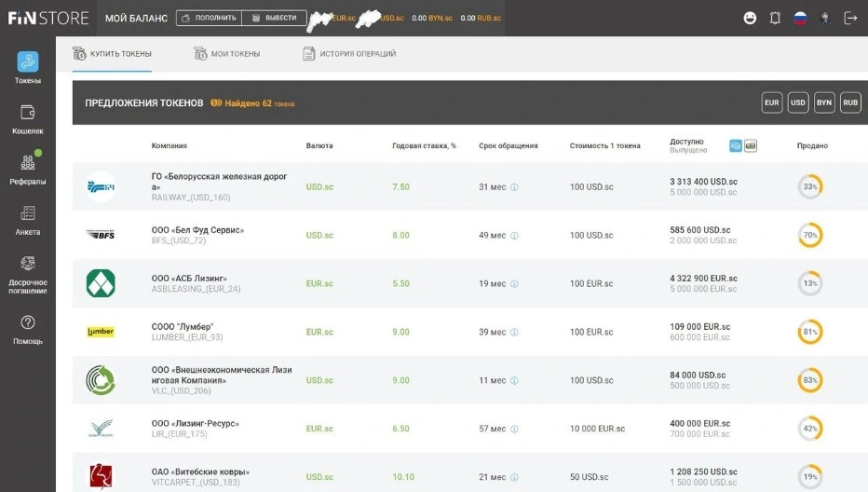Click the notification bell icon

point(775,18)
